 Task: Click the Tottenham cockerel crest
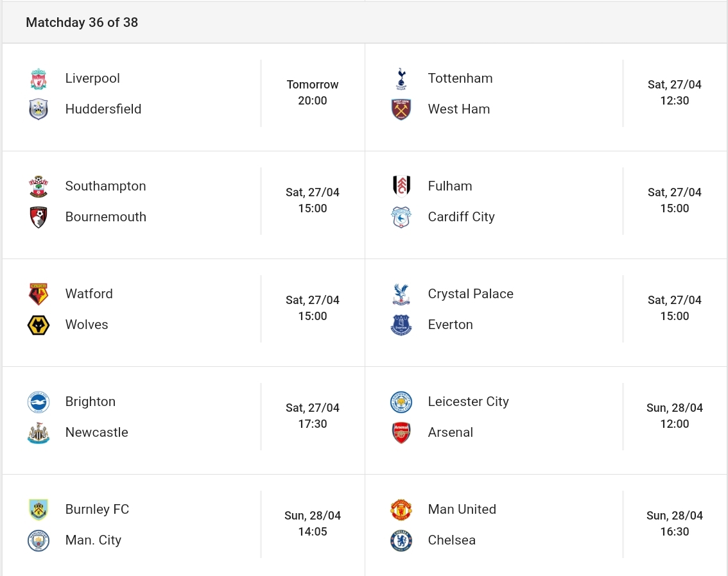click(401, 78)
